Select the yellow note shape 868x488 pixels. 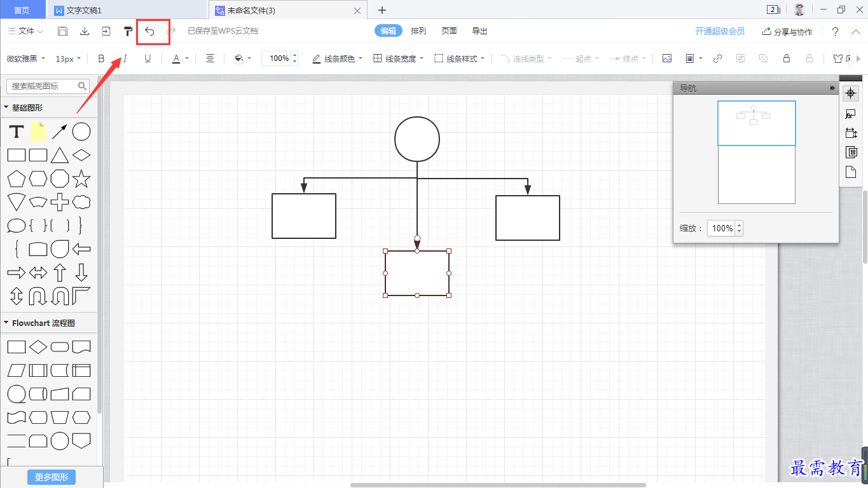[38, 132]
